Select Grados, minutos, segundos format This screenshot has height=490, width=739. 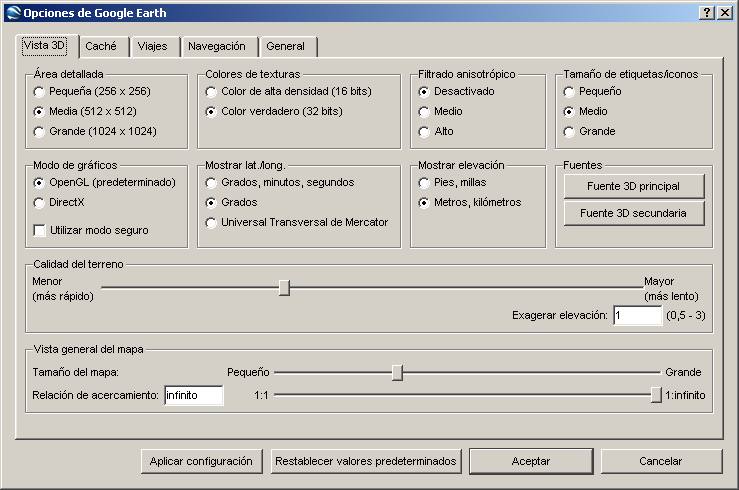[x=280, y=182]
